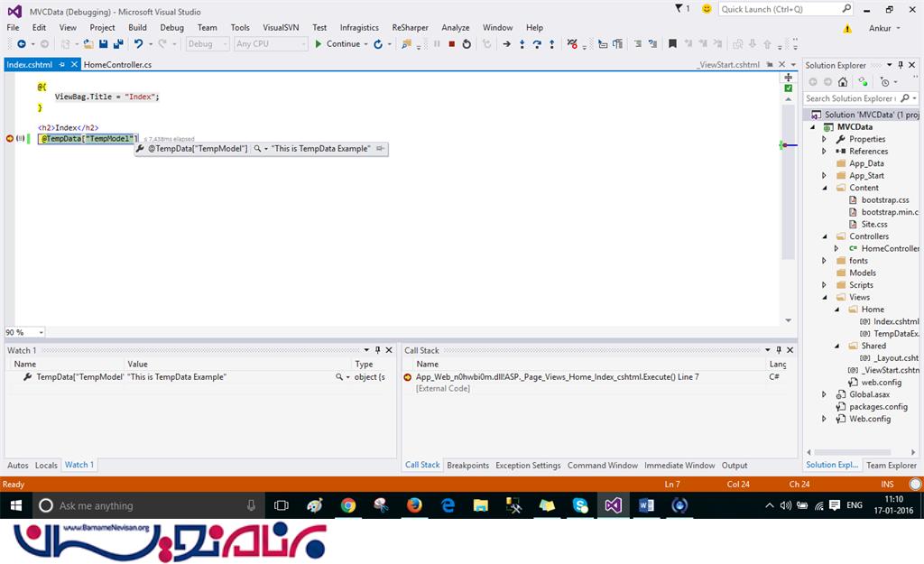Click the feedback smiley icon

[706, 9]
